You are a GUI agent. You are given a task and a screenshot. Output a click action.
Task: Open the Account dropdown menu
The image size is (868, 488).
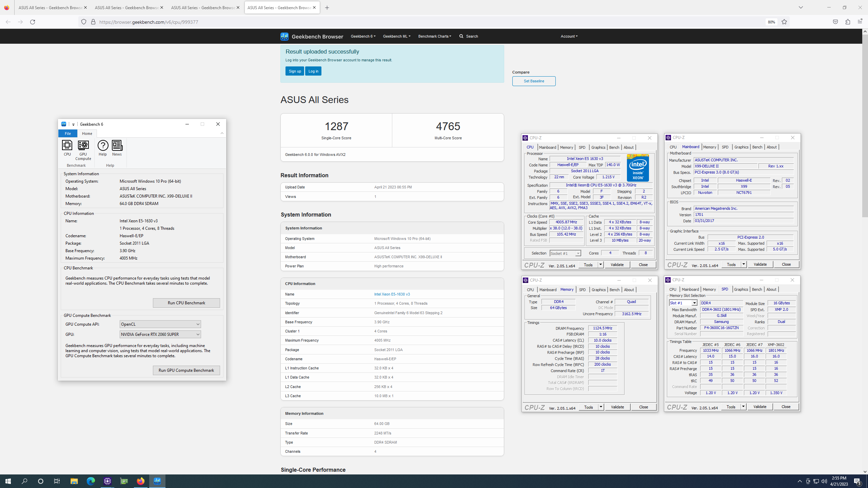569,36
